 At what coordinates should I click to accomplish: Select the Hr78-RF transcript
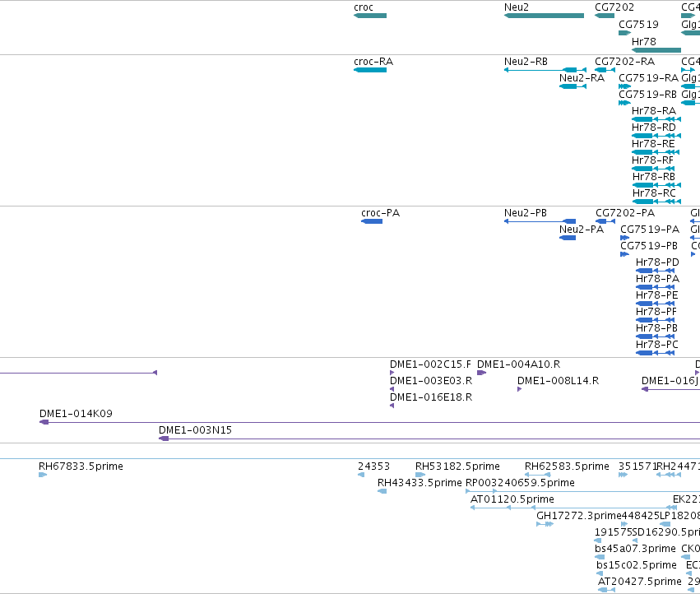coord(653,169)
